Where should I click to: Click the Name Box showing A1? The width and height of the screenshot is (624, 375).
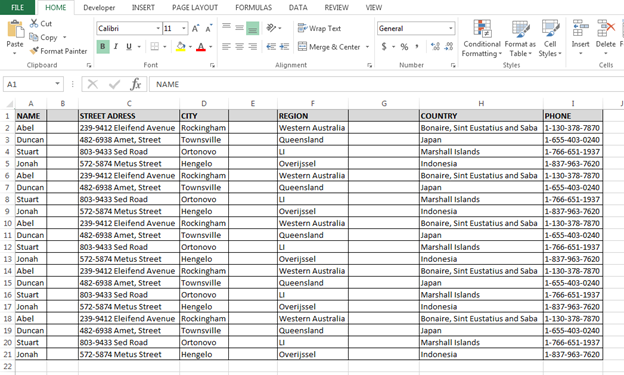[33, 84]
